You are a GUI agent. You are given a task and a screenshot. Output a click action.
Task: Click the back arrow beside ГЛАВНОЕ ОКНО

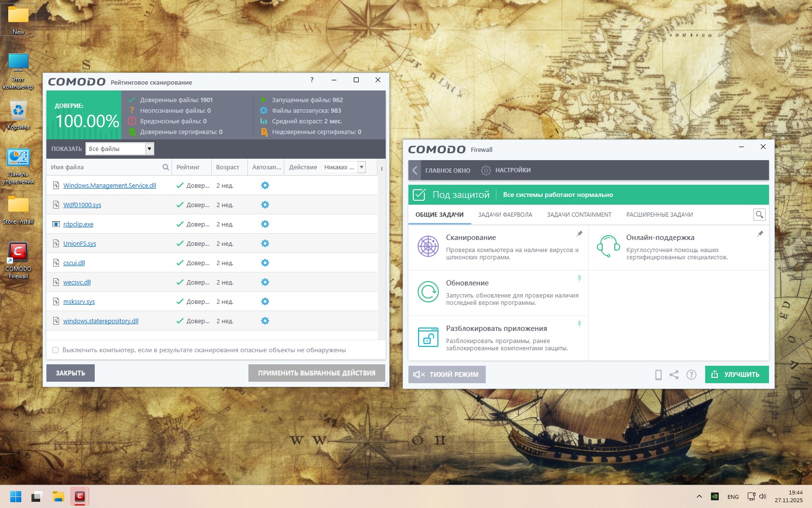point(415,170)
